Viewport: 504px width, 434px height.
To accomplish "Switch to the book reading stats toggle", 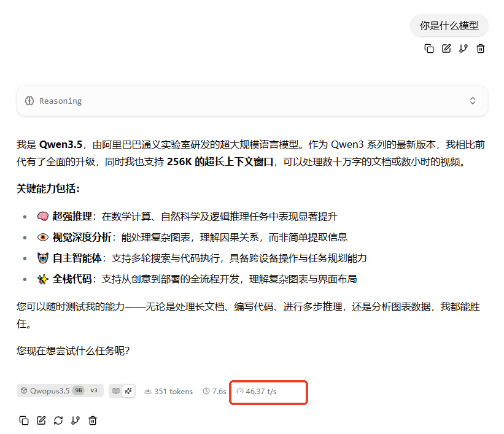I will tap(115, 391).
